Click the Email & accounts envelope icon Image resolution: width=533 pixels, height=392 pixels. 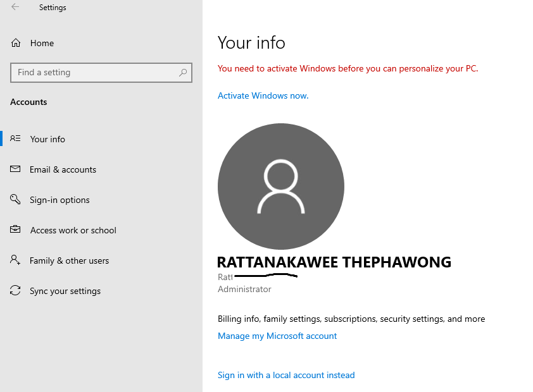[x=15, y=169]
